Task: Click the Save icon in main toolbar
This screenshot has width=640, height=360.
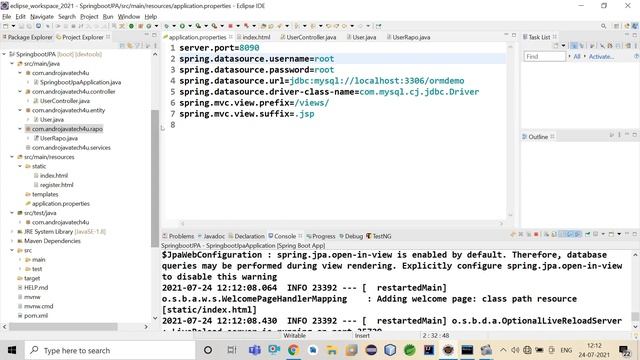Action: tap(22, 26)
